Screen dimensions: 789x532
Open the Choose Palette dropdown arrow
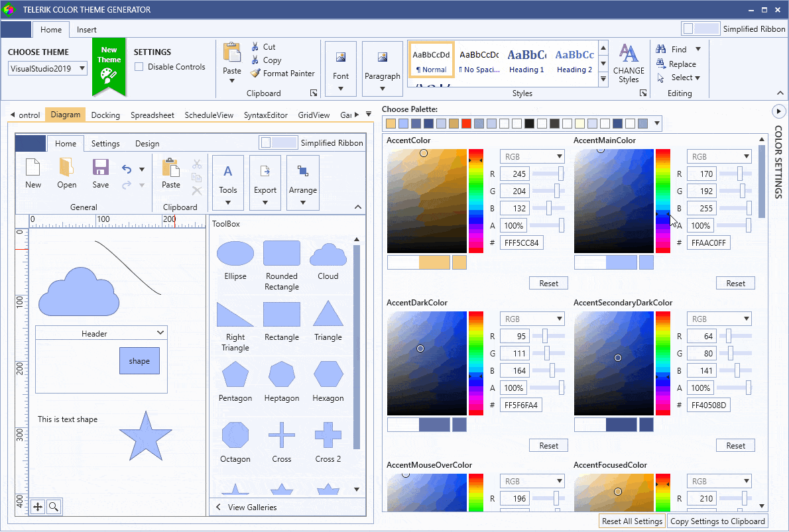tap(656, 123)
